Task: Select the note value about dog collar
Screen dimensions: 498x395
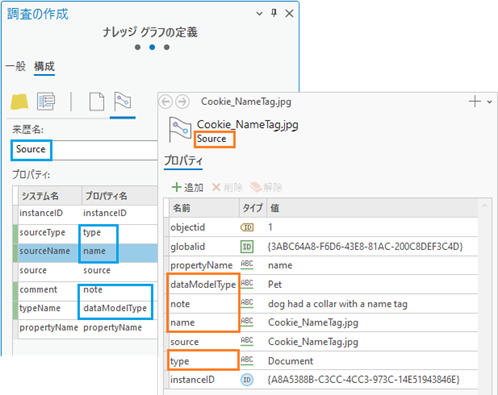Action: coord(338,304)
